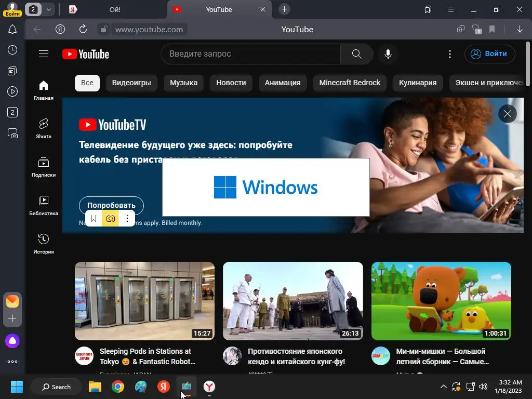Open File Explorer from taskbar

[x=95, y=387]
